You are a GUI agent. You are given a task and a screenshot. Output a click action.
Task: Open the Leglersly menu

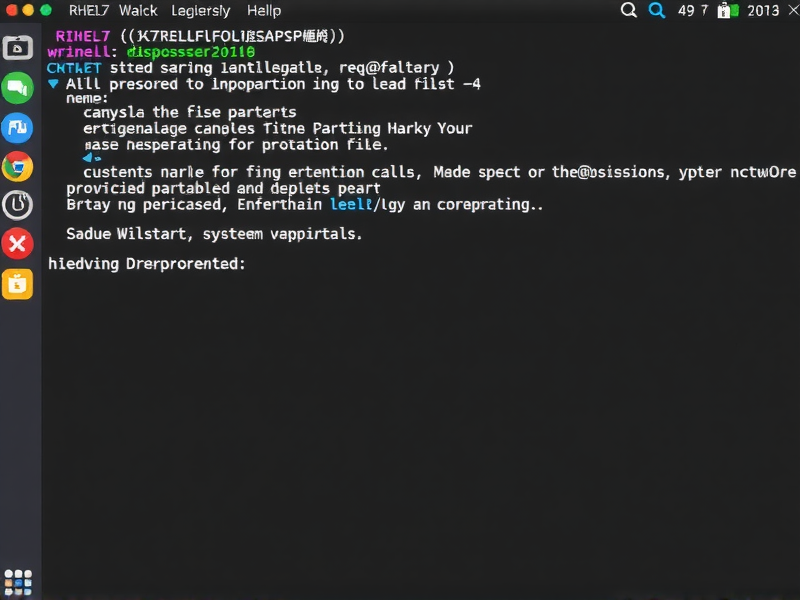click(200, 11)
